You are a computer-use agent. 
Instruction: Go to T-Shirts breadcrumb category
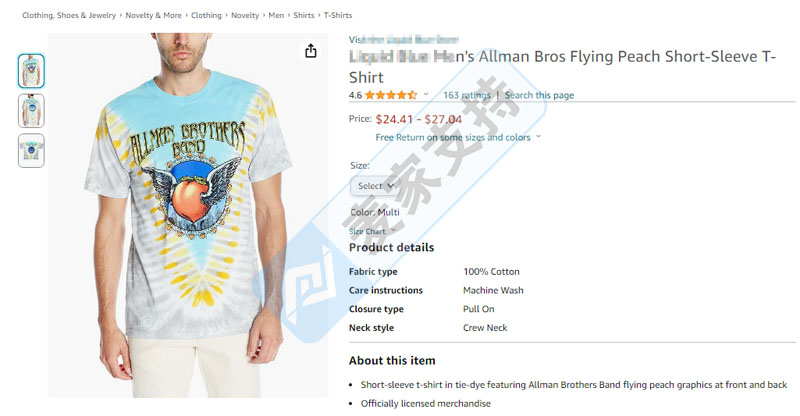point(338,15)
